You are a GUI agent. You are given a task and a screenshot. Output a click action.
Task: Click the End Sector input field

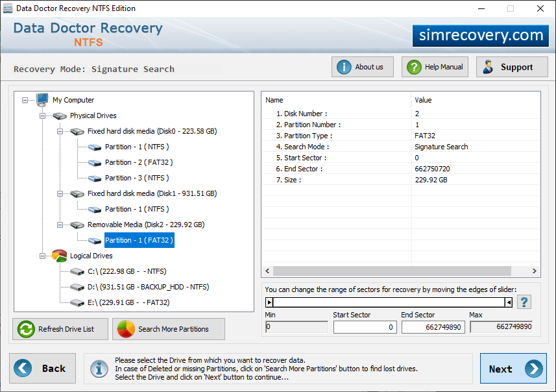coord(433,327)
